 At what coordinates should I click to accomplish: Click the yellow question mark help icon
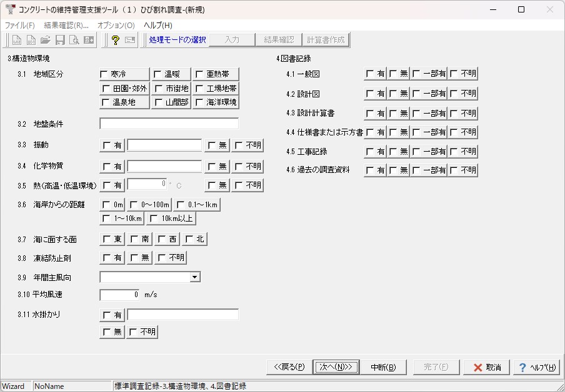click(x=115, y=40)
